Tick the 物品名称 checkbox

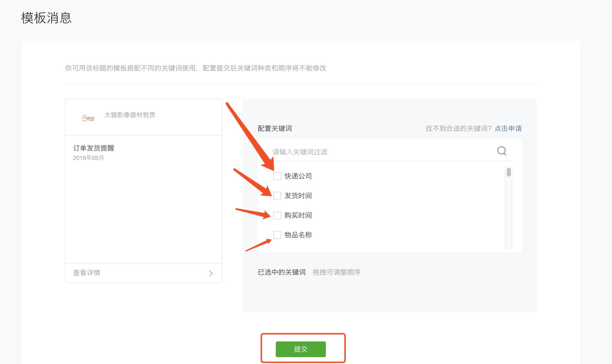(277, 235)
